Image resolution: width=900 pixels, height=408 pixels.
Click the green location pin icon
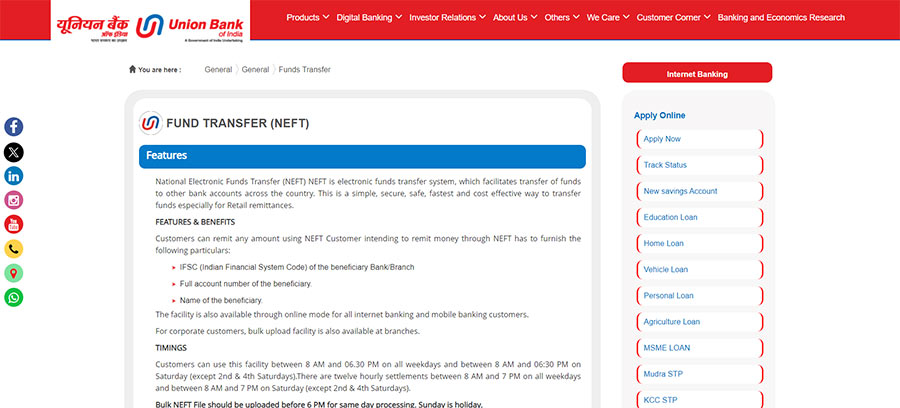tap(14, 273)
